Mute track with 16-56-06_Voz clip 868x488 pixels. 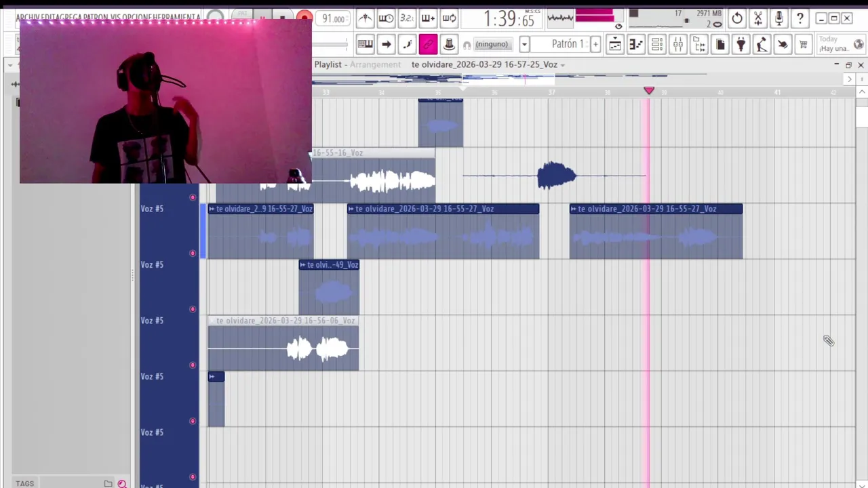coord(193,365)
